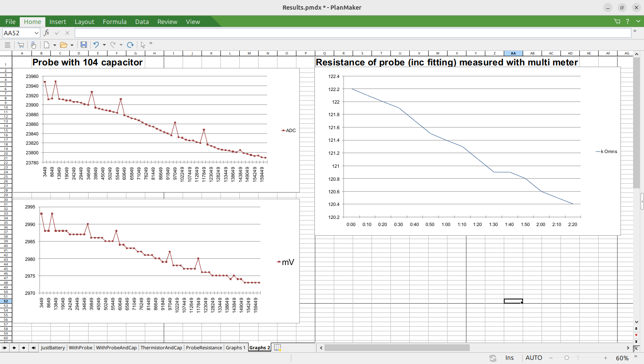Cancel formula entry with the X icon
This screenshot has height=364, width=644.
click(x=67, y=33)
